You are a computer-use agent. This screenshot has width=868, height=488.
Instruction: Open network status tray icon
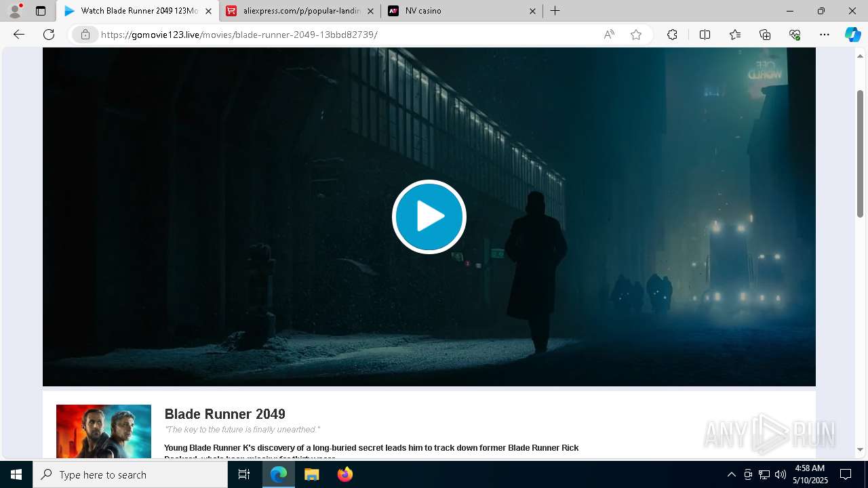pos(764,474)
